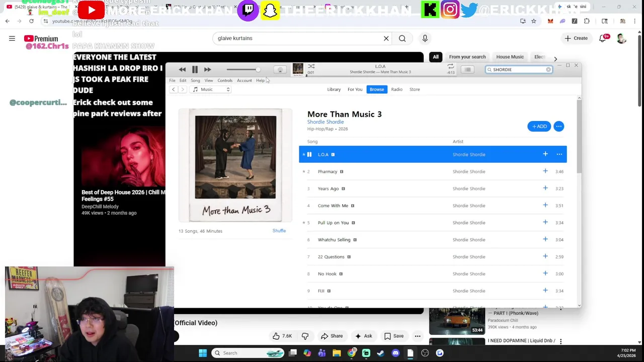The image size is (644, 362).
Task: Navigate back in iTunes
Action: (173, 89)
